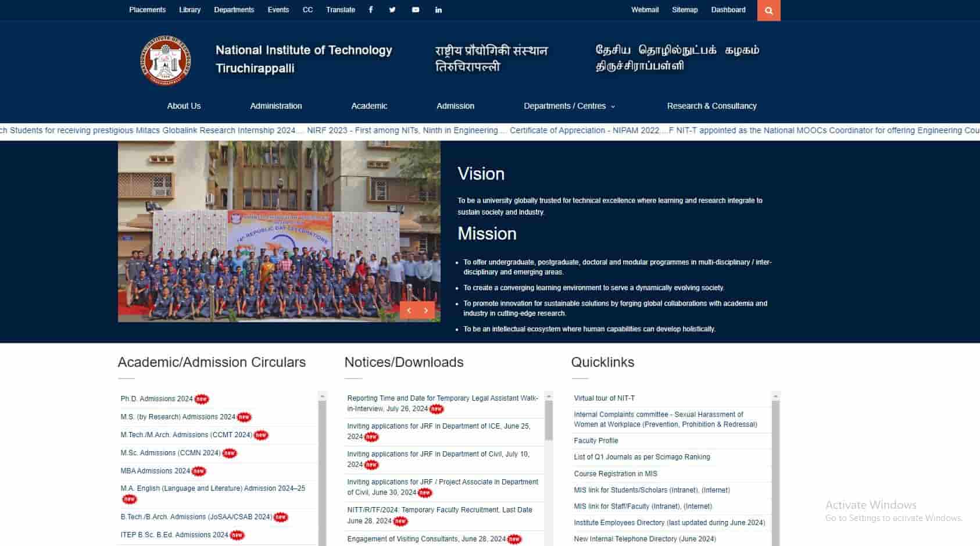980x546 pixels.
Task: Open the Twitter social icon
Action: (392, 10)
